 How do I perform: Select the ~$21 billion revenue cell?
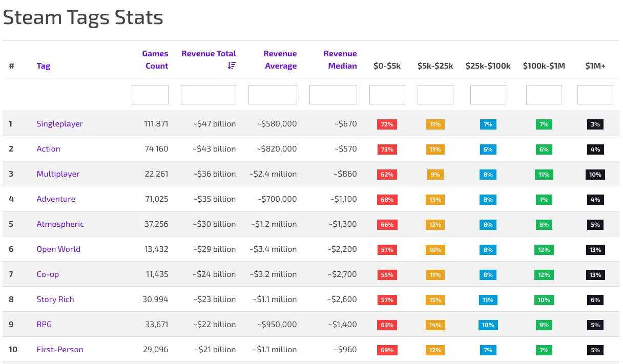click(x=215, y=350)
